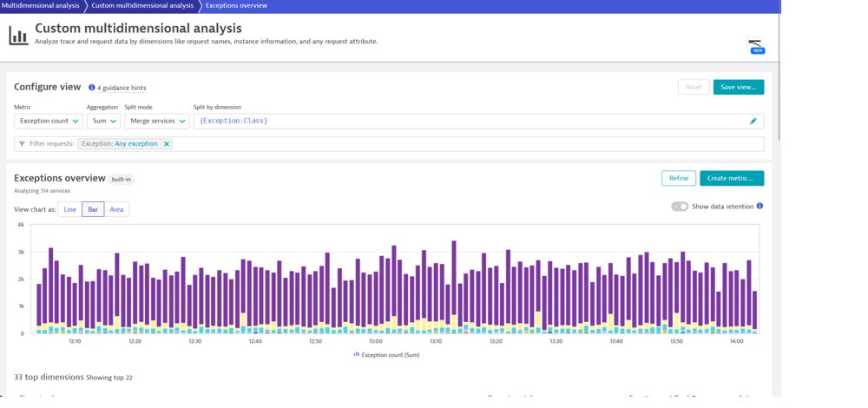This screenshot has width=868, height=408.
Task: Open the Exception count metric dropdown
Action: pyautogui.click(x=48, y=122)
